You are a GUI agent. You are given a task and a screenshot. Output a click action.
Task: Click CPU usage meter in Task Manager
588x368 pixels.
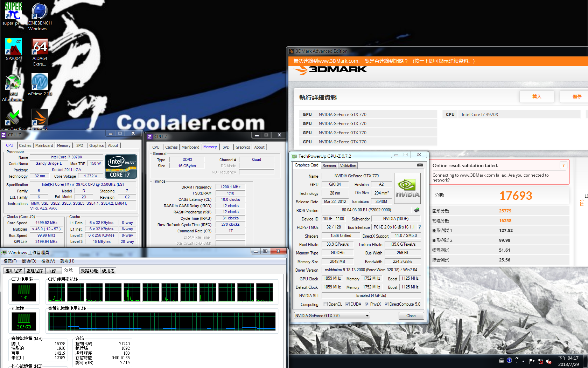click(x=24, y=292)
